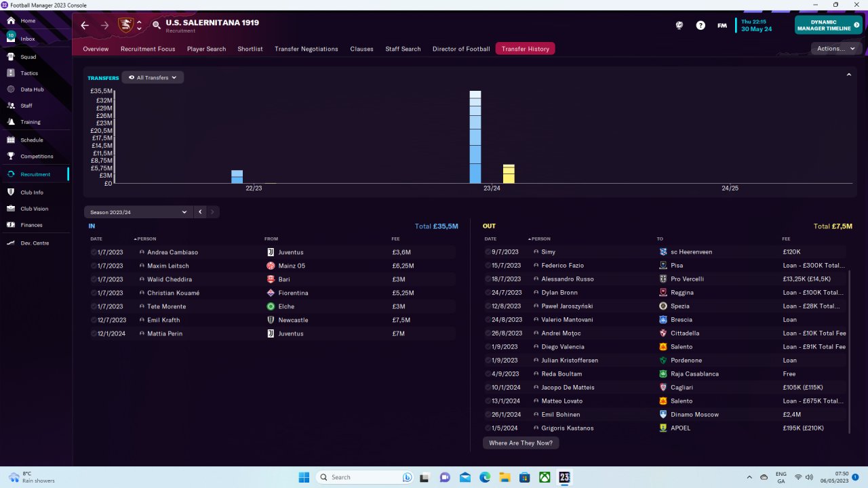Image resolution: width=868 pixels, height=488 pixels.
Task: Click the blue 22/23 transfers-in bar
Action: tap(237, 177)
